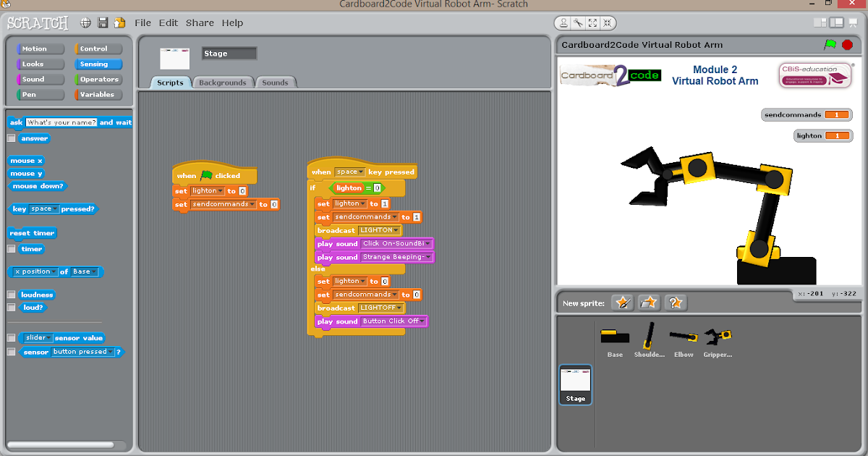Open LIGHTON broadcast dropdown
Screen dimensions: 868x456
point(379,230)
